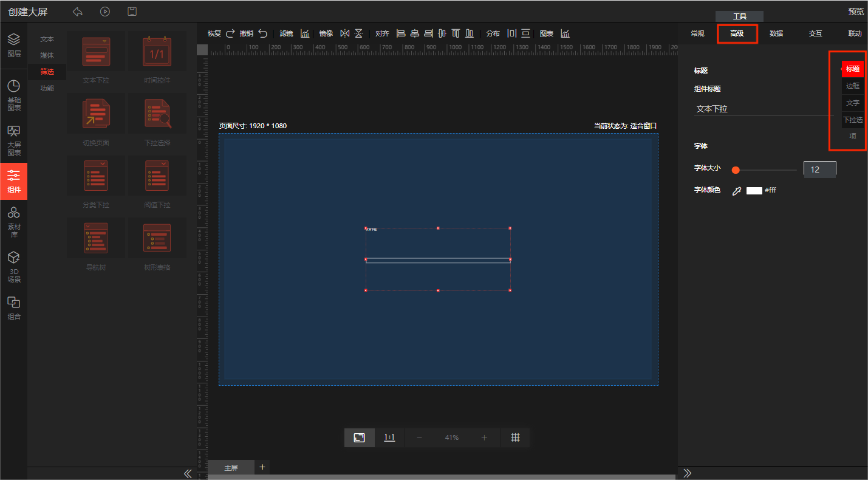Open the 大屏图表 sidebar panel
This screenshot has height=480, width=868.
(14, 140)
